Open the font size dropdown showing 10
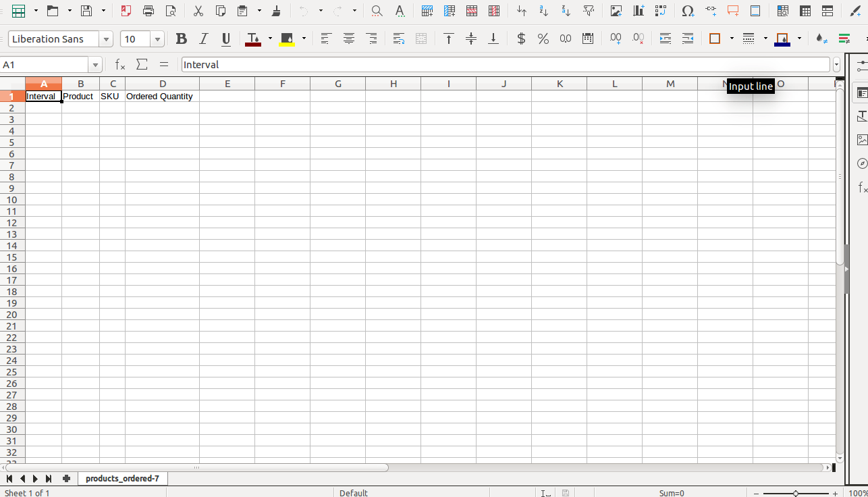 click(157, 39)
